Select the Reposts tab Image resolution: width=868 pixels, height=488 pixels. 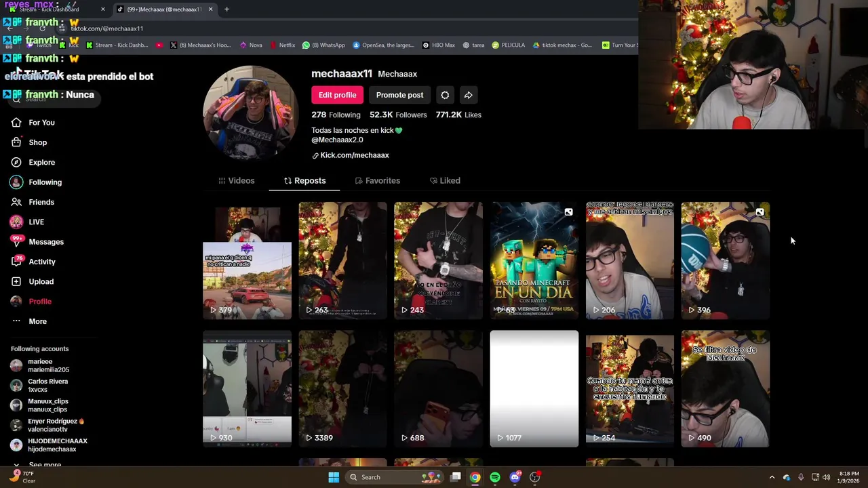pos(304,181)
